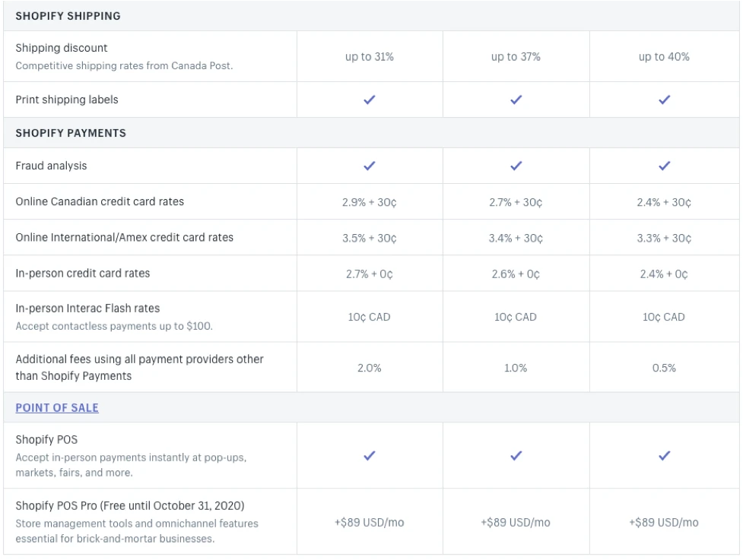Select the '2.4% + 0¢' rate cell
This screenshot has height=560, width=743.
pos(664,274)
